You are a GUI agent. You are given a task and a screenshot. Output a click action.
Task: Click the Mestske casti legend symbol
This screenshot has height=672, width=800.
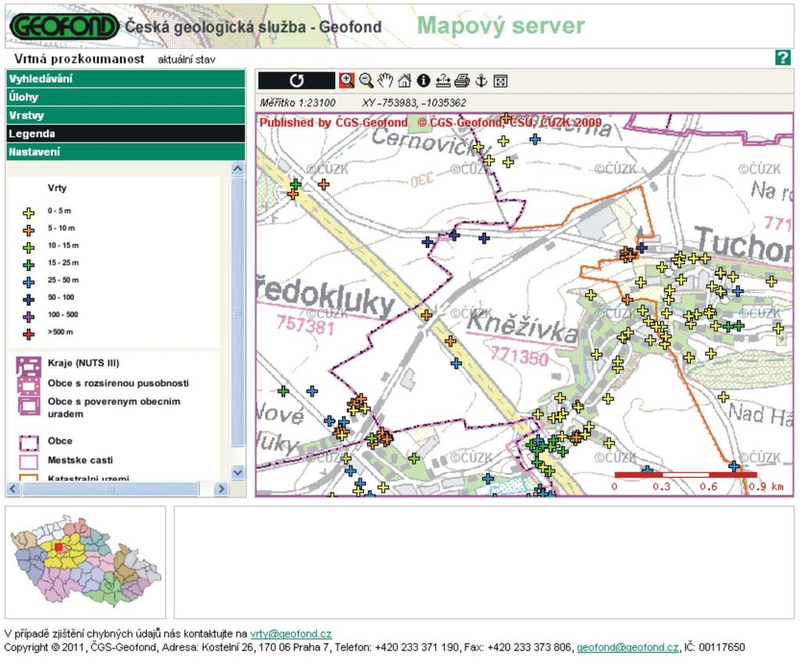[x=29, y=462]
